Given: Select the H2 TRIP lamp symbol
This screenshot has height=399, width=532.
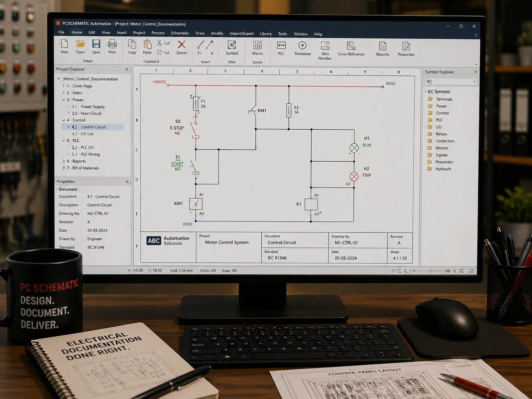Looking at the screenshot, I should click(354, 177).
